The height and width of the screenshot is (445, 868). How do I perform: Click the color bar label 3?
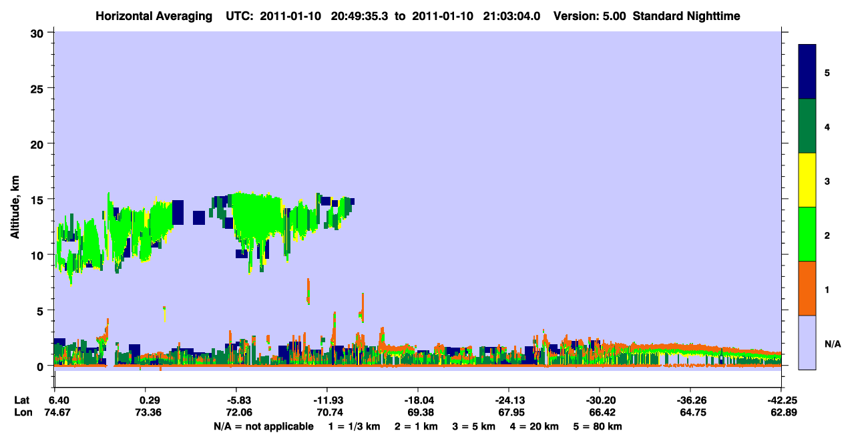tap(827, 181)
